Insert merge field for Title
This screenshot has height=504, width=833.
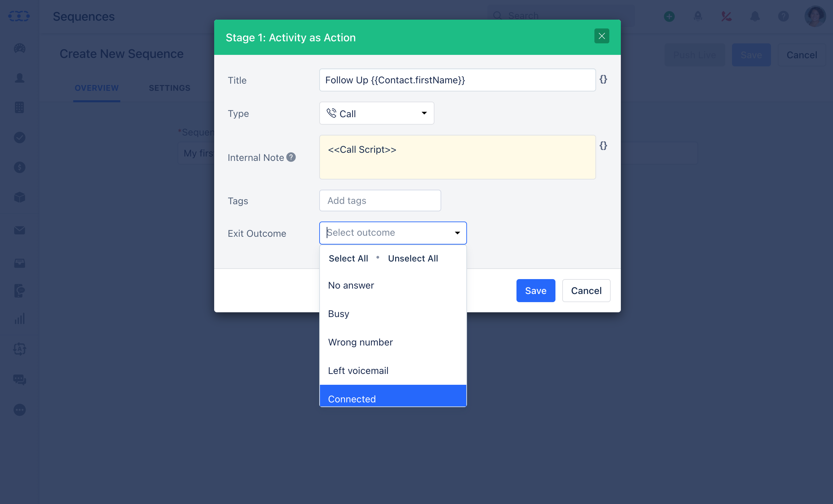(603, 80)
